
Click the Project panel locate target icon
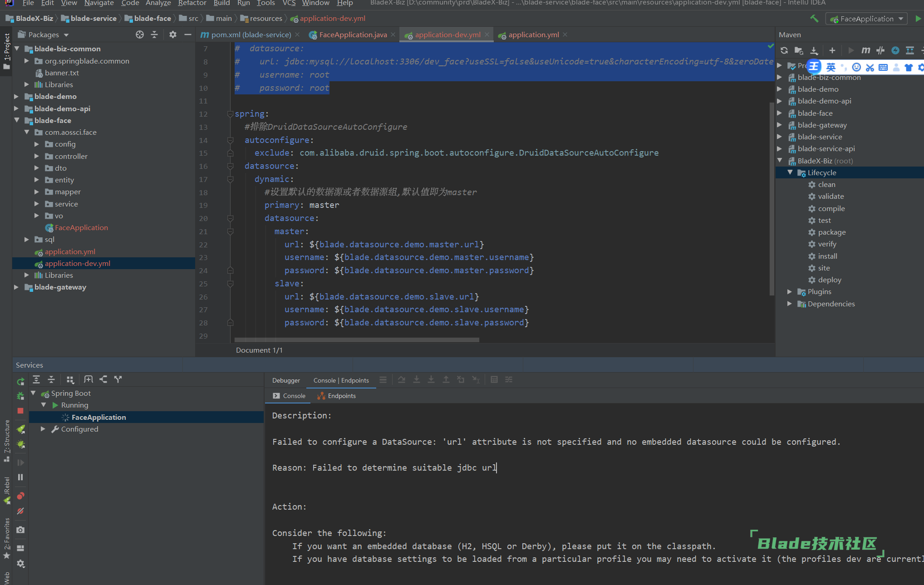pos(140,34)
